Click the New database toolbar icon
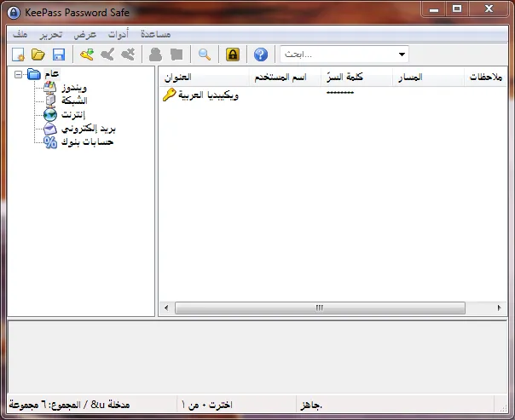 point(18,55)
